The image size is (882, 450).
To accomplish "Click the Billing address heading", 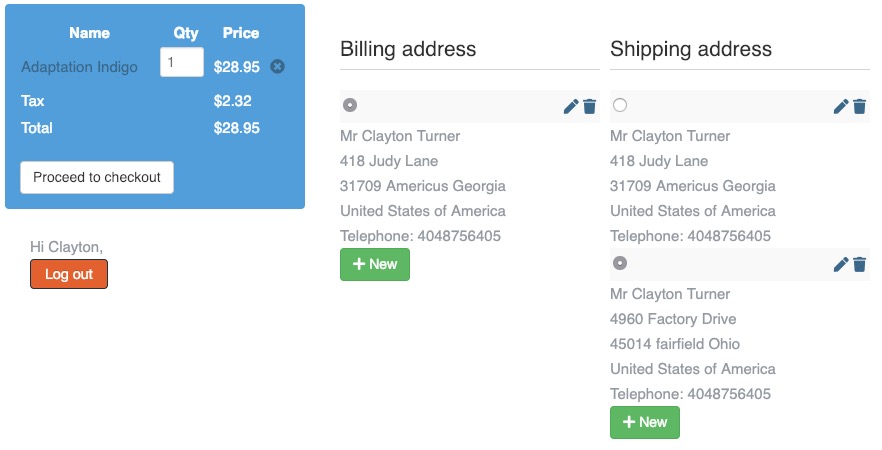I will tap(408, 49).
